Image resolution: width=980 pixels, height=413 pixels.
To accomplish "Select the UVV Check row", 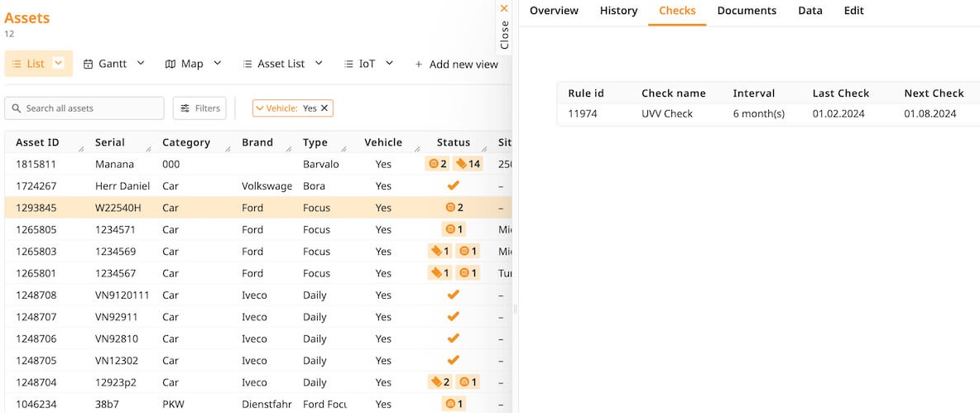I will coord(768,114).
